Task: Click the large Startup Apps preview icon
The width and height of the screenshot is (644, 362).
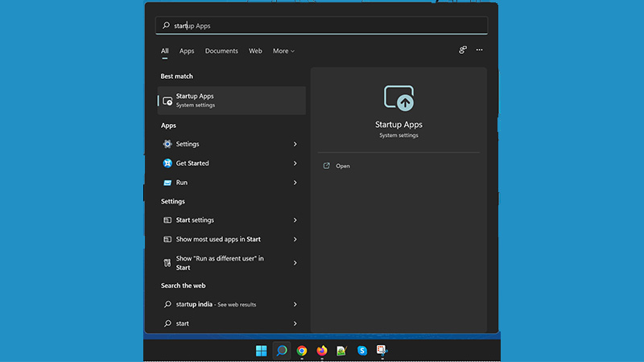Action: click(398, 98)
